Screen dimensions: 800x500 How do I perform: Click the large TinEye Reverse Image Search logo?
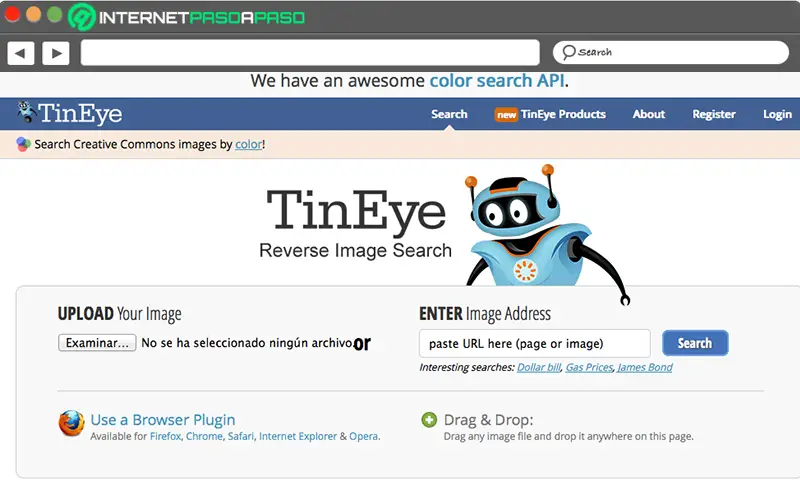tap(356, 224)
